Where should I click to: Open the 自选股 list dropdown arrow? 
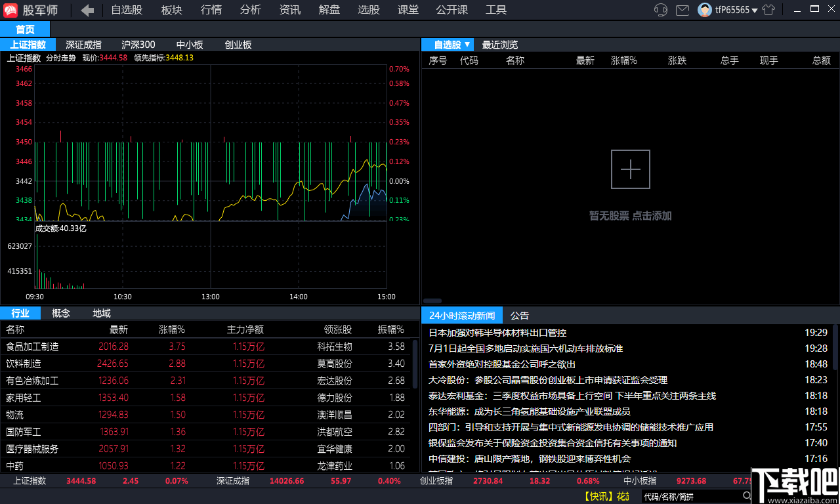(467, 45)
